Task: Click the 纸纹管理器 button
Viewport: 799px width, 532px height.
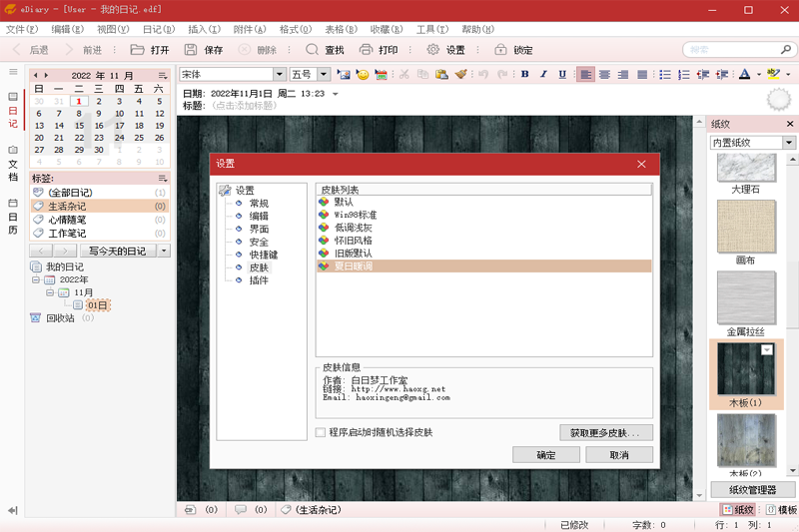Action: (753, 490)
